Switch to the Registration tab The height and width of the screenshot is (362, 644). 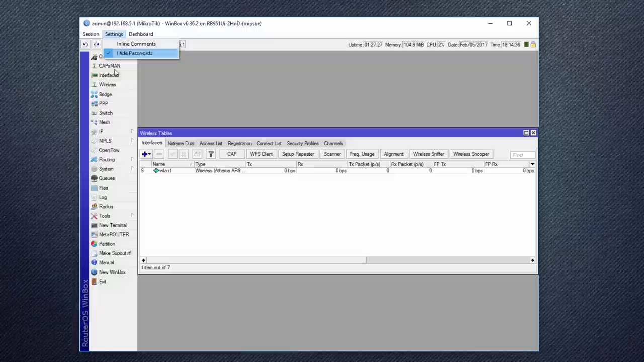click(x=239, y=144)
